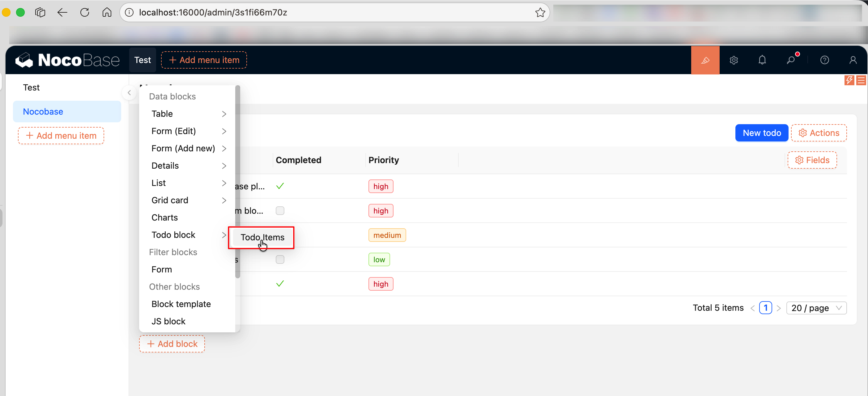The image size is (868, 396).
Task: Open the 20 / page dropdown
Action: [816, 308]
